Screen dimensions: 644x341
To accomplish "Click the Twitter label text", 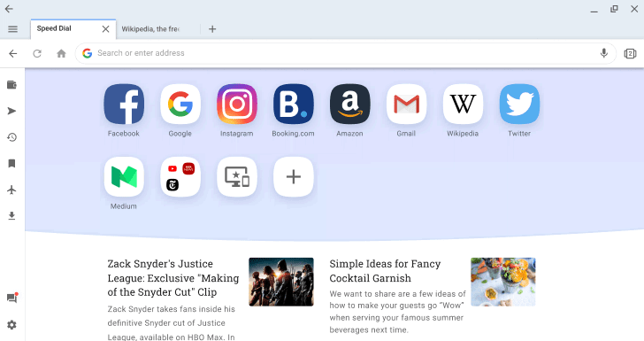I will tap(519, 133).
